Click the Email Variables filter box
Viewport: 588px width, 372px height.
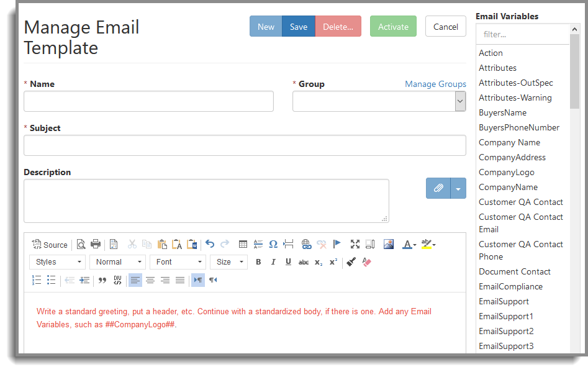[x=523, y=35]
